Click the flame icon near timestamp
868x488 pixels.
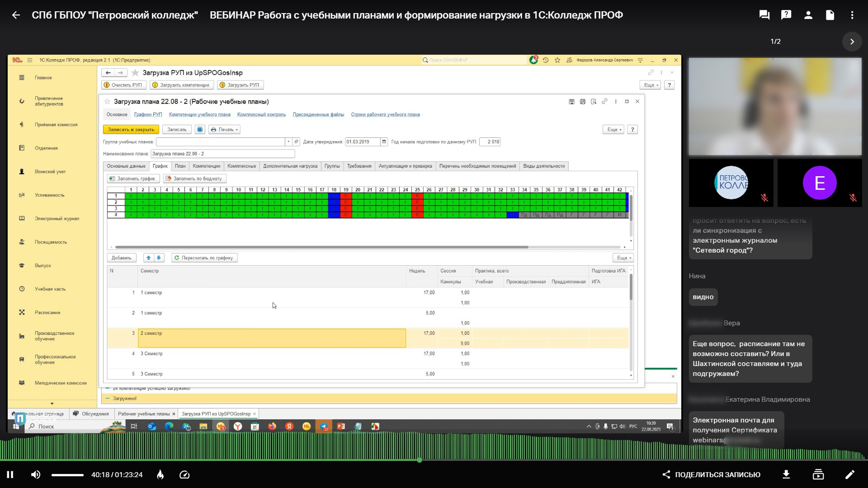160,474
